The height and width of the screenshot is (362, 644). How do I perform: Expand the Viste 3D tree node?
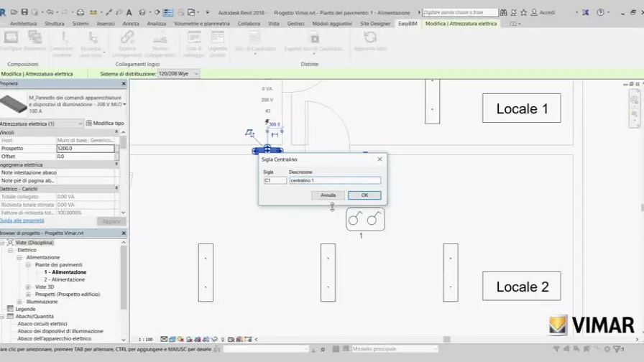click(28, 287)
